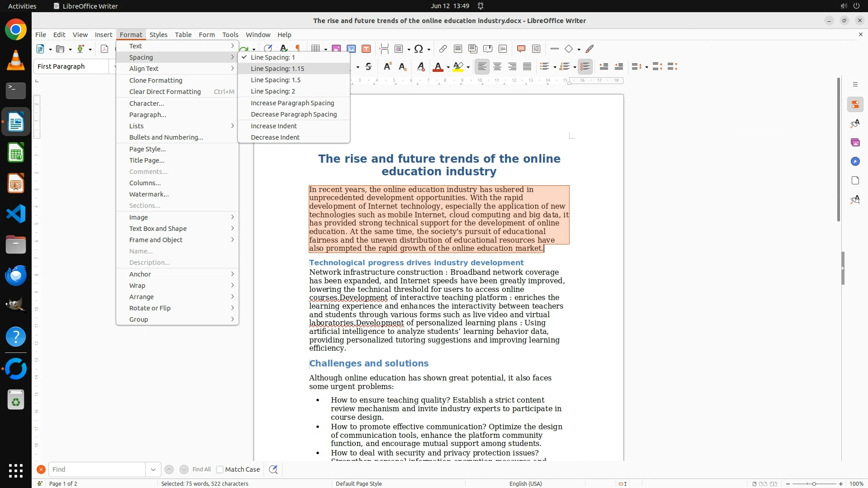Open the font color dropdown arrow
Screen dimensions: 868x488
[x=448, y=67]
